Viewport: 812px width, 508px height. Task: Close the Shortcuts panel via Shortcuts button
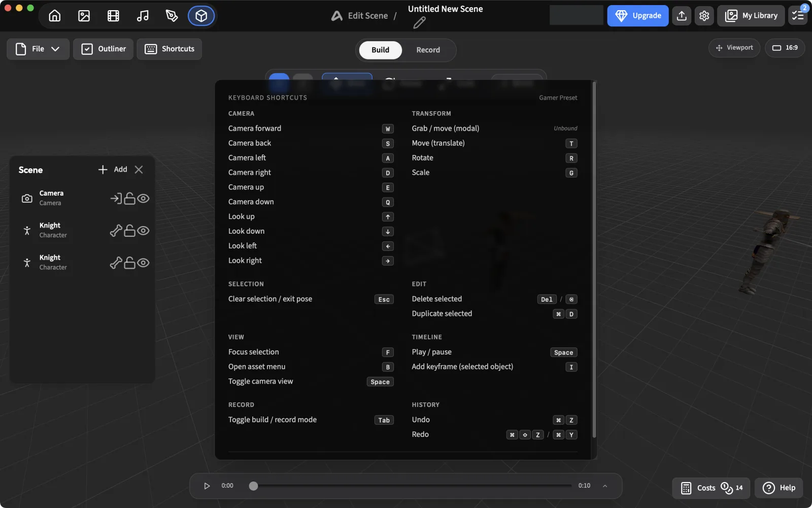[170, 49]
